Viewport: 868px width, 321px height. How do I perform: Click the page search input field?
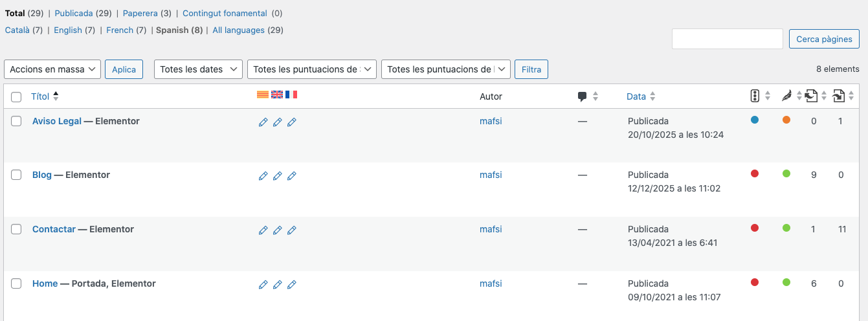728,39
